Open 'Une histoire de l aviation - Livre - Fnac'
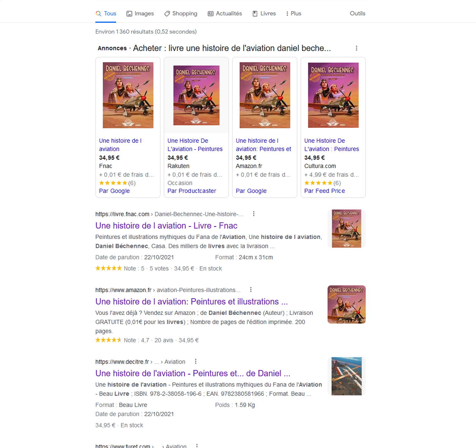The image size is (476, 448). coord(166,226)
